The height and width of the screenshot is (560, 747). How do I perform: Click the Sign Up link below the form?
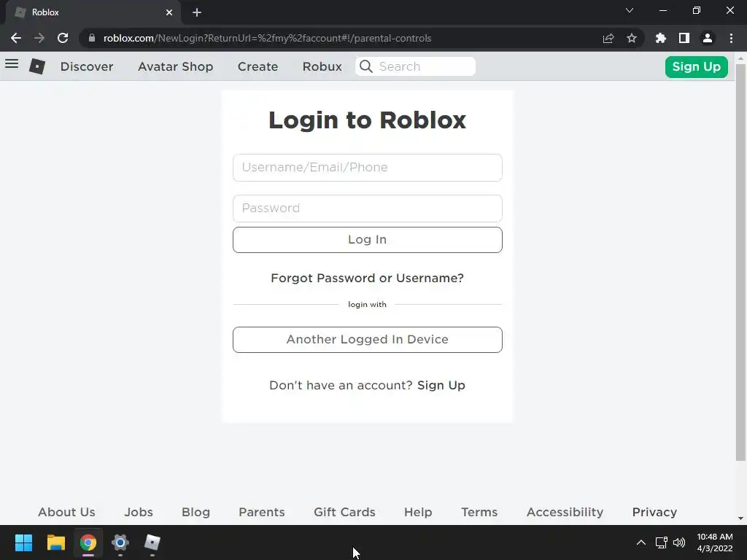click(x=441, y=385)
